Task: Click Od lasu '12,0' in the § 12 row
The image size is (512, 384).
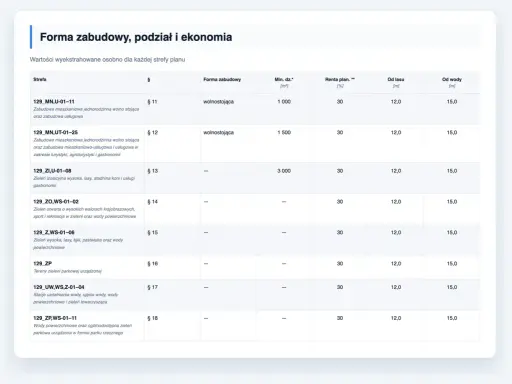Action: click(396, 133)
